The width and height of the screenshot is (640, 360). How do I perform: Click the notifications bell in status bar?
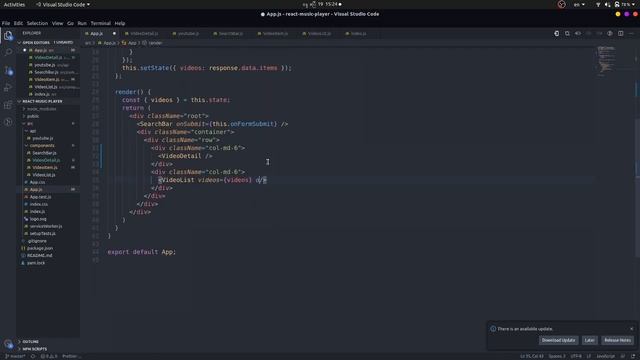(x=633, y=356)
